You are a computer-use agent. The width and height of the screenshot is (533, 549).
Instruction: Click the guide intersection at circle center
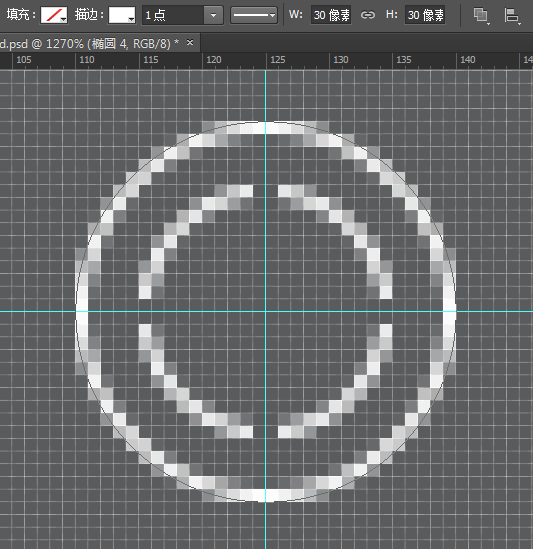265,311
